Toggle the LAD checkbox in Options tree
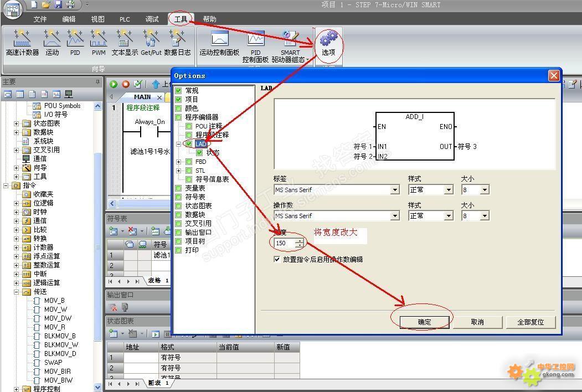This screenshot has height=392, width=582. [x=189, y=143]
